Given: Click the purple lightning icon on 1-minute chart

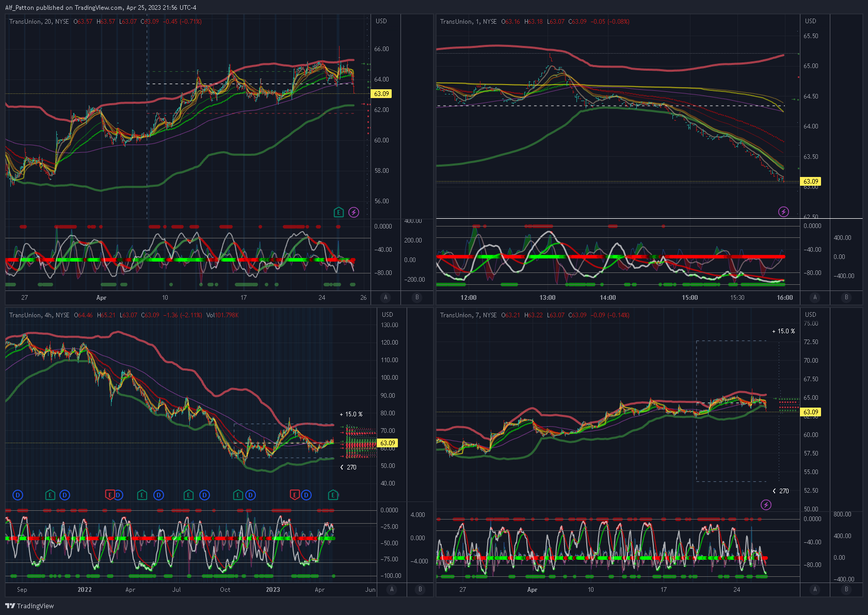Looking at the screenshot, I should coord(783,212).
